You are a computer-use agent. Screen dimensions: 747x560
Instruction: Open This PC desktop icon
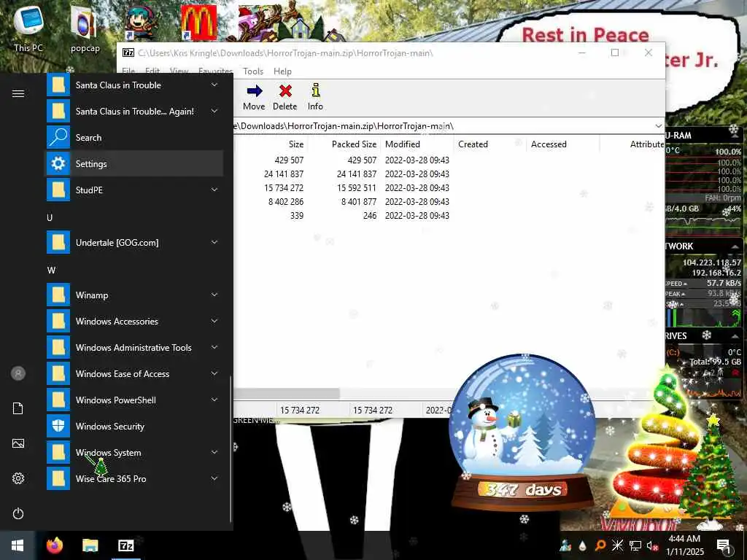coord(28,28)
